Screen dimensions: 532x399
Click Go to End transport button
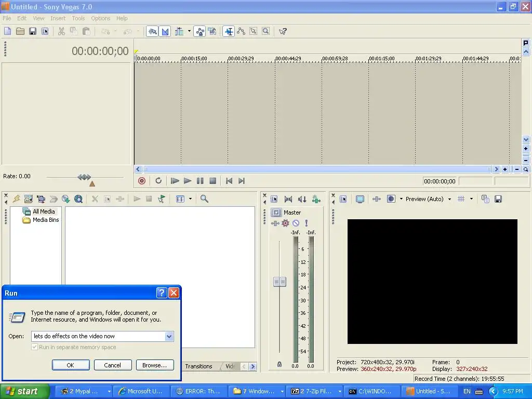242,181
